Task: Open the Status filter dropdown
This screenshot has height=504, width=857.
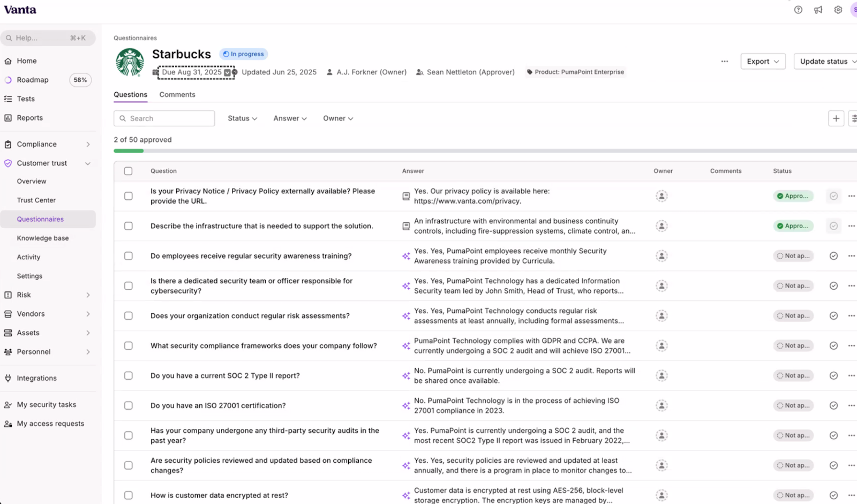Action: (242, 118)
